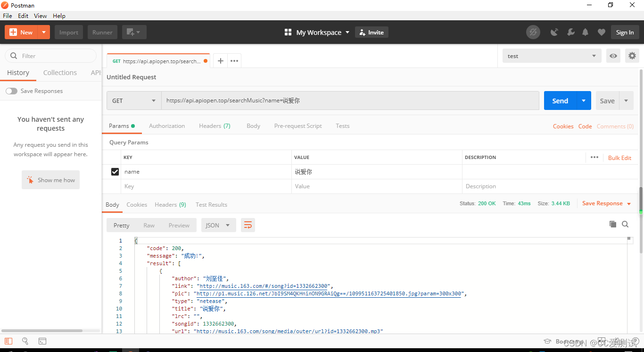Click the environment quick look eye icon
Viewport: 644px width, 352px height.
[x=613, y=56]
